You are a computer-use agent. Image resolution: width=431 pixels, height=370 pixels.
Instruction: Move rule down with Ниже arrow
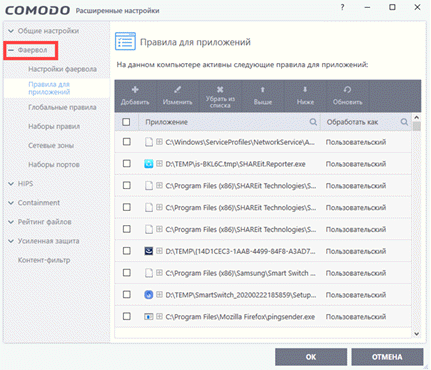(305, 89)
